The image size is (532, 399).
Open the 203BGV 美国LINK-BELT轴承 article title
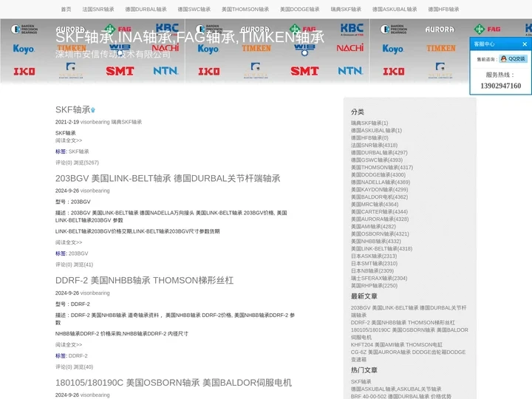coord(168,178)
